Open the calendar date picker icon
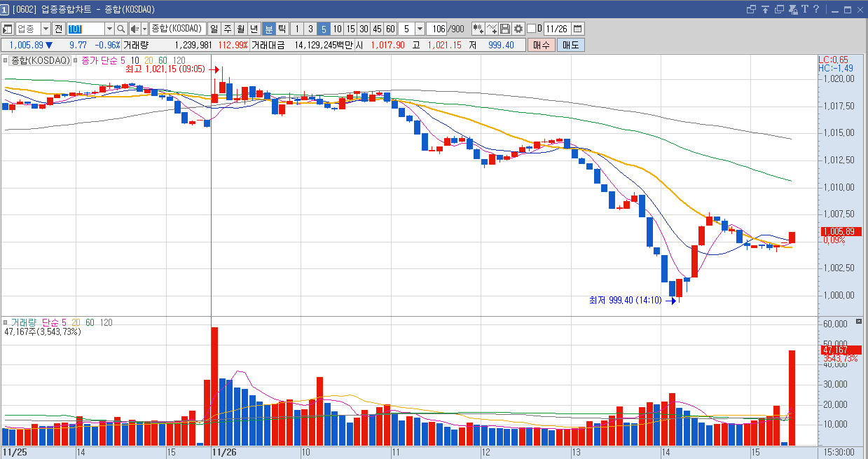 pos(578,29)
